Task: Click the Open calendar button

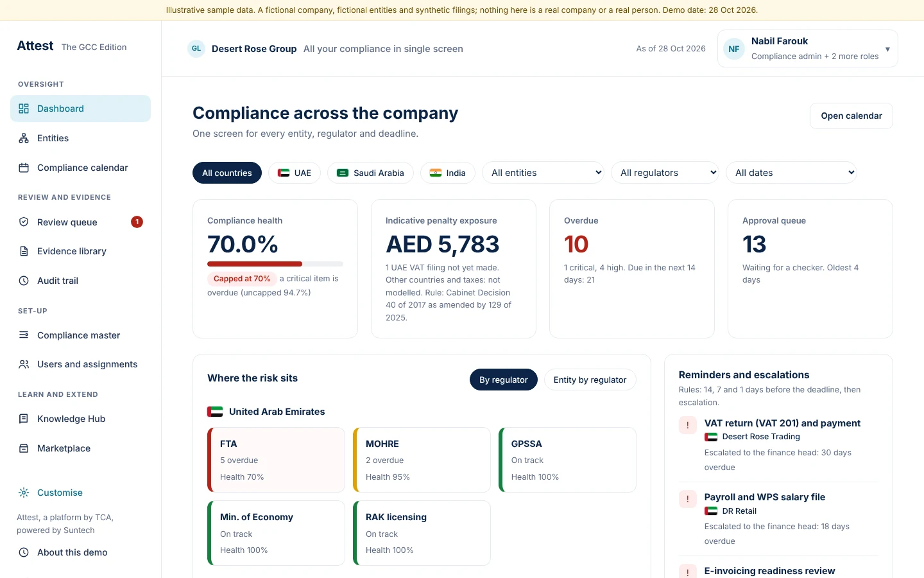Action: click(851, 116)
